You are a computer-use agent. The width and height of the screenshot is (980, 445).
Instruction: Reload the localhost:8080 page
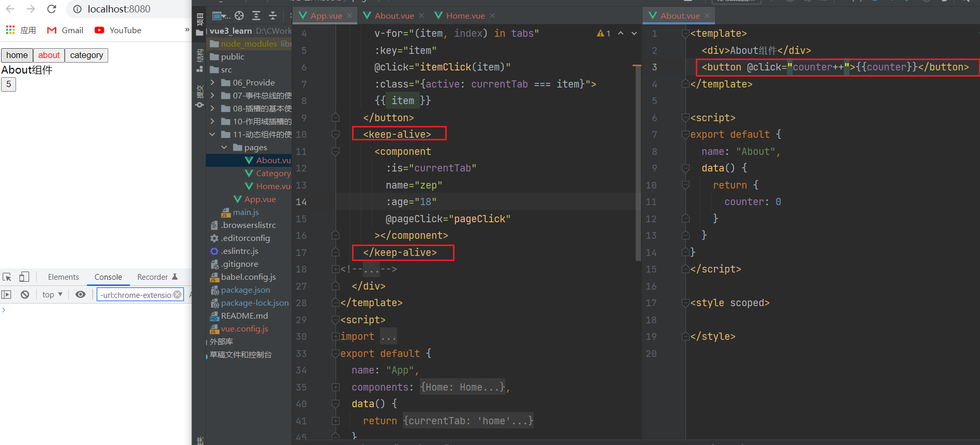pyautogui.click(x=51, y=9)
